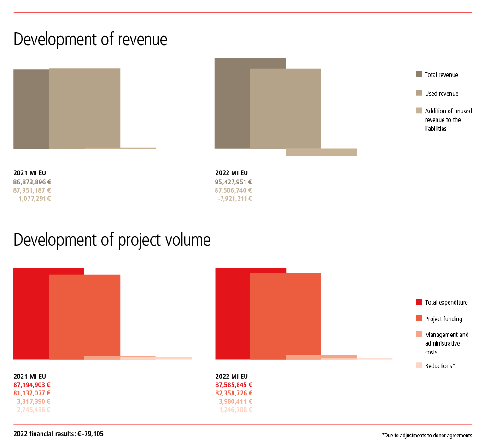Select the Total expenditure red legend swatch
Viewport: 484px width, 448px height.
[419, 302]
